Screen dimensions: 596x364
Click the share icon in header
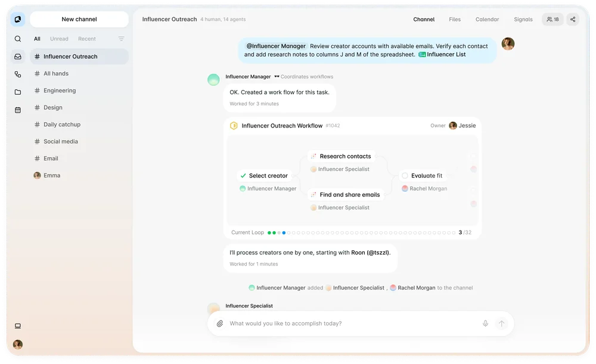572,20
